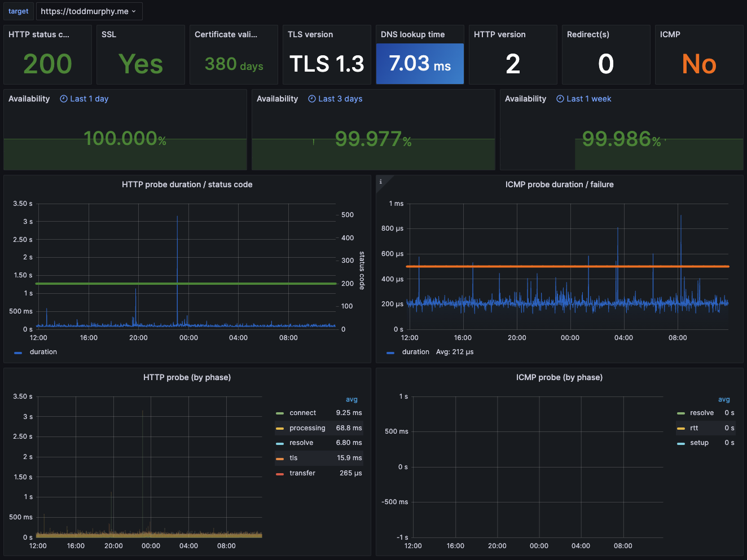Screen dimensions: 747x560
Task: Open ICMP probe duration / failure title
Action: (x=559, y=184)
